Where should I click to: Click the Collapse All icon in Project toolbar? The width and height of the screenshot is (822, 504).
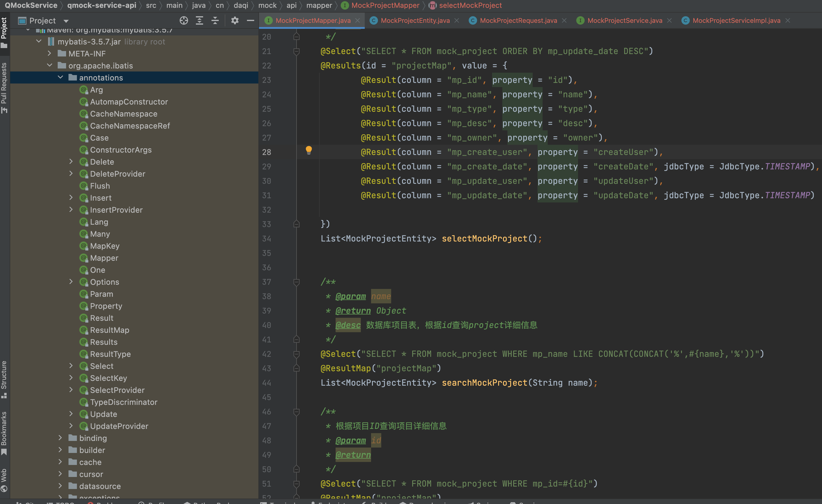[x=215, y=21]
